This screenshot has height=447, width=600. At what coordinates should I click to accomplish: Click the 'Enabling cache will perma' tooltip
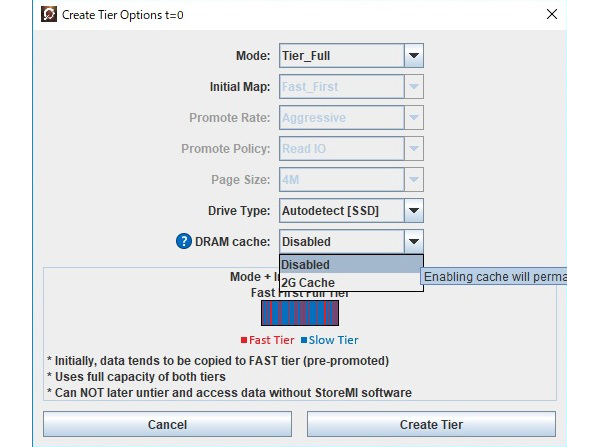coord(494,276)
